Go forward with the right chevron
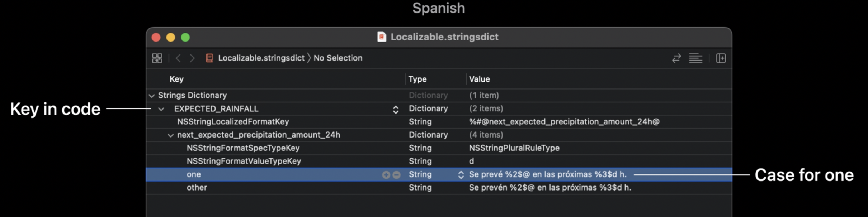This screenshot has width=868, height=217. click(192, 58)
